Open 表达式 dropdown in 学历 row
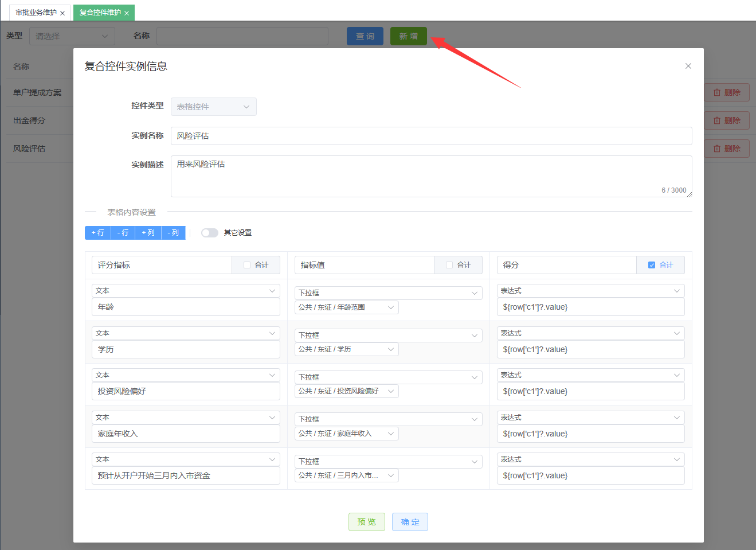Screen dimensions: 756x550 (590, 333)
